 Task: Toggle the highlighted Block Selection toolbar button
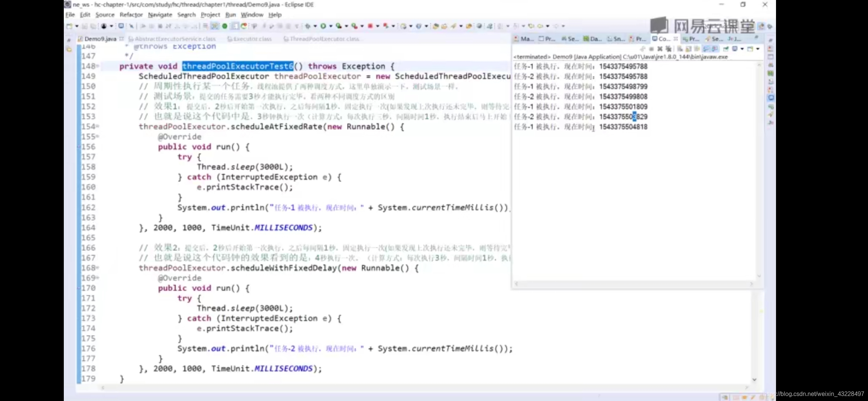234,26
